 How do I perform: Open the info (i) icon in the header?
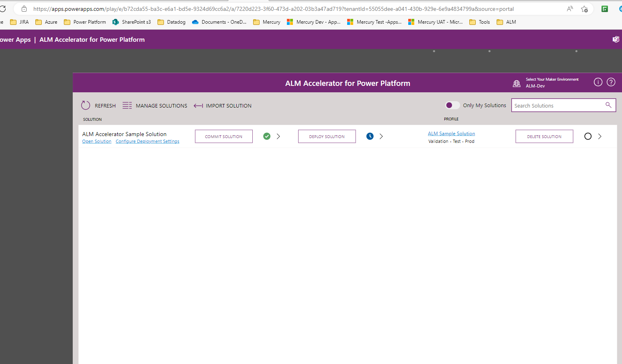point(598,82)
